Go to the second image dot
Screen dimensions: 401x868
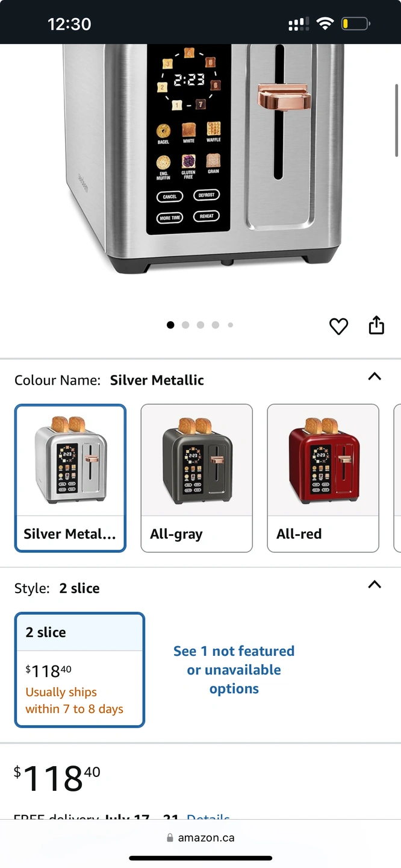(185, 325)
